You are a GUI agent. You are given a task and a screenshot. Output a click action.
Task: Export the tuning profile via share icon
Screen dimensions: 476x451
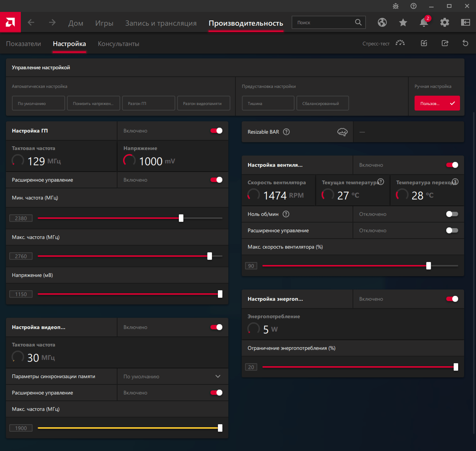(x=445, y=43)
